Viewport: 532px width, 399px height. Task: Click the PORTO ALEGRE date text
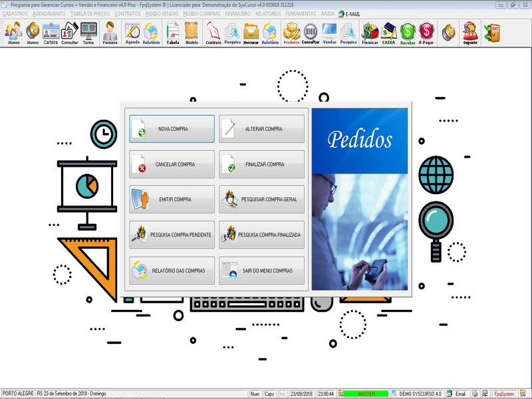55,394
